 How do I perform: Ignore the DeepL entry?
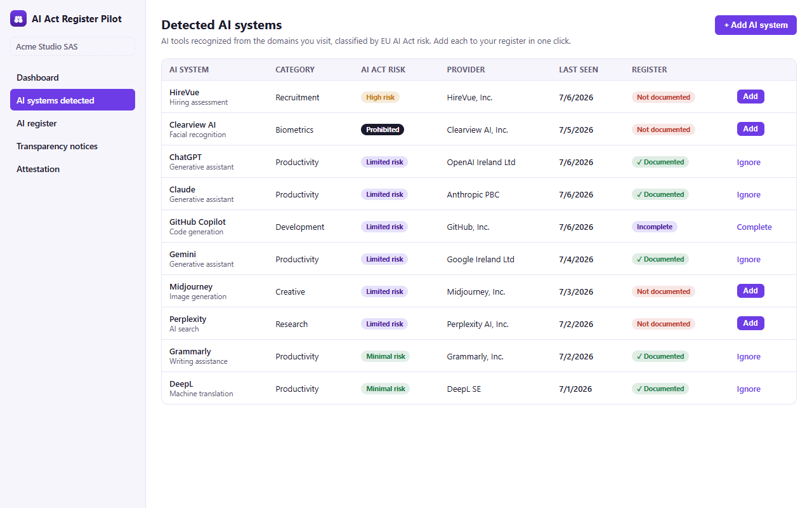[749, 389]
